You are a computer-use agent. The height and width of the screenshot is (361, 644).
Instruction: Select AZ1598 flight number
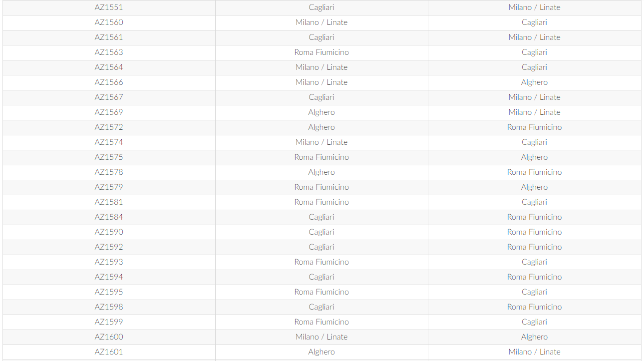click(109, 307)
